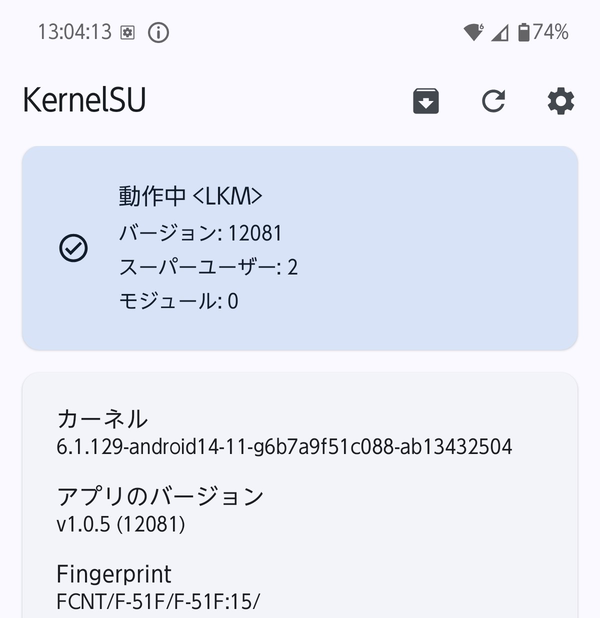Tap the スーパーユーザー: 2 line
This screenshot has width=600, height=618.
(x=208, y=267)
